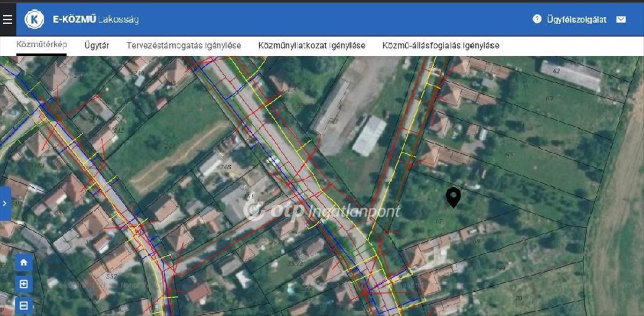
Task: Click parcel number 70 on map
Action: click(518, 298)
